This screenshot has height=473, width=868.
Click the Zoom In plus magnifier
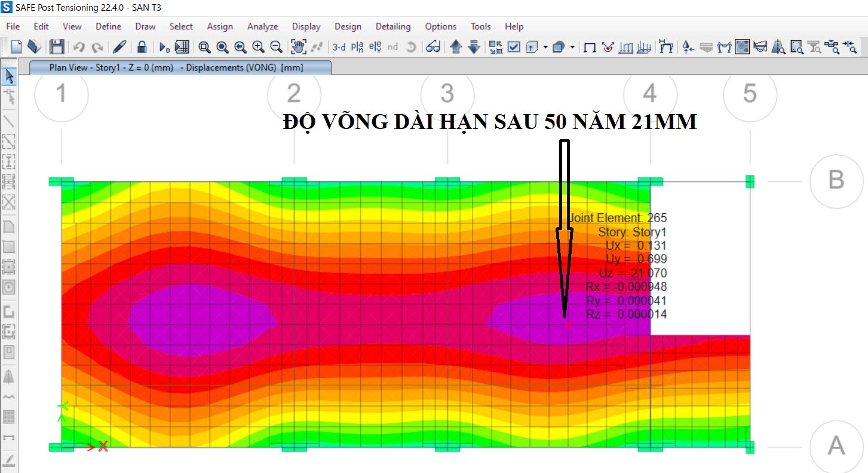click(258, 47)
